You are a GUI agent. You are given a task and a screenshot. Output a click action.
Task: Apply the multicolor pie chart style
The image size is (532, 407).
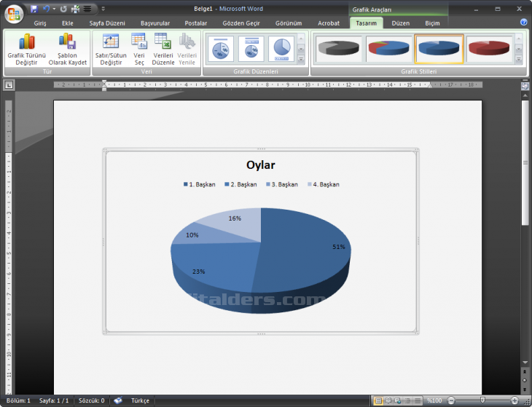pos(389,49)
